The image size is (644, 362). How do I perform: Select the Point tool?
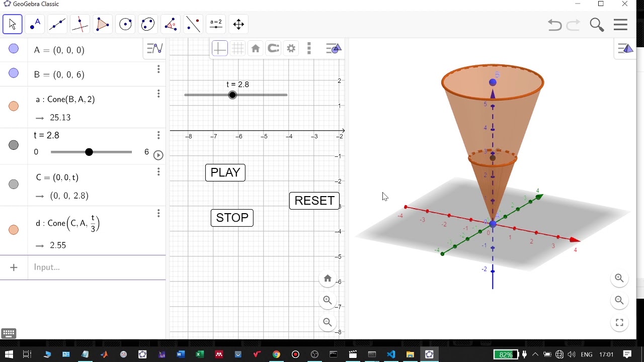click(x=35, y=24)
